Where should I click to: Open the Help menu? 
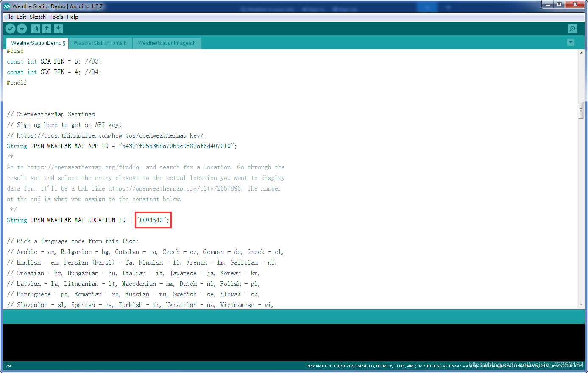pyautogui.click(x=72, y=17)
